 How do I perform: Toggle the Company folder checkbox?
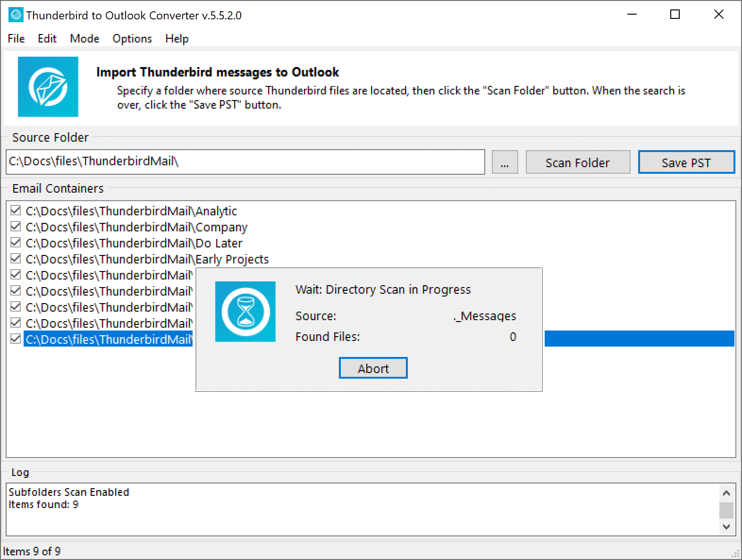coord(16,227)
